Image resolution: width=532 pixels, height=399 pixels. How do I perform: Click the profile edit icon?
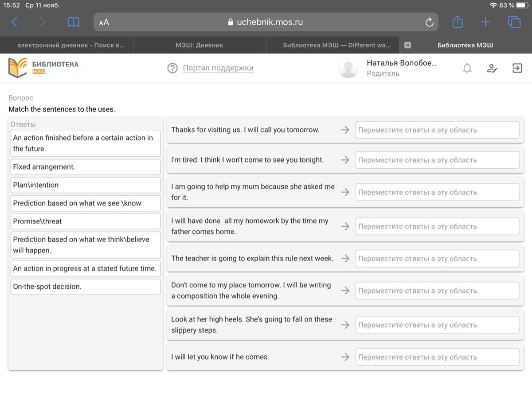492,68
